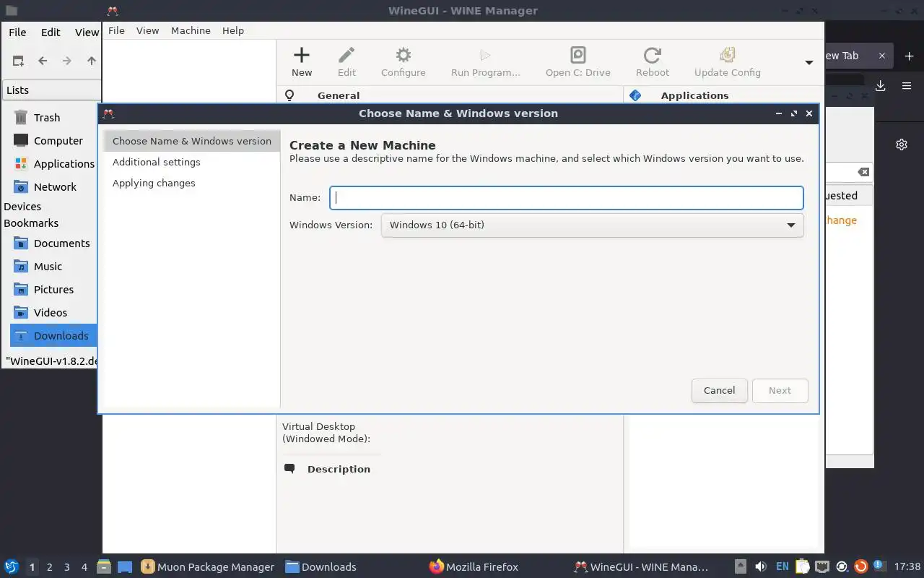Open Videos bookmark in file manager

point(52,313)
